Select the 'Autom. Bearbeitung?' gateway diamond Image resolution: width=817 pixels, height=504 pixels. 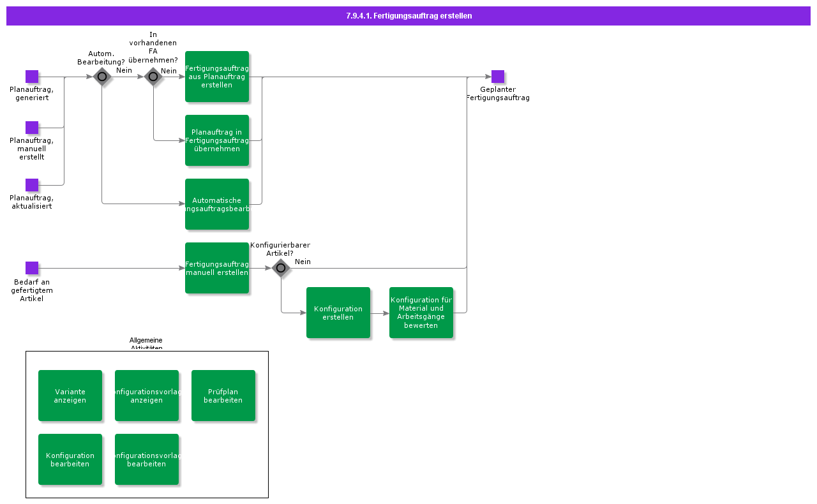click(x=102, y=77)
